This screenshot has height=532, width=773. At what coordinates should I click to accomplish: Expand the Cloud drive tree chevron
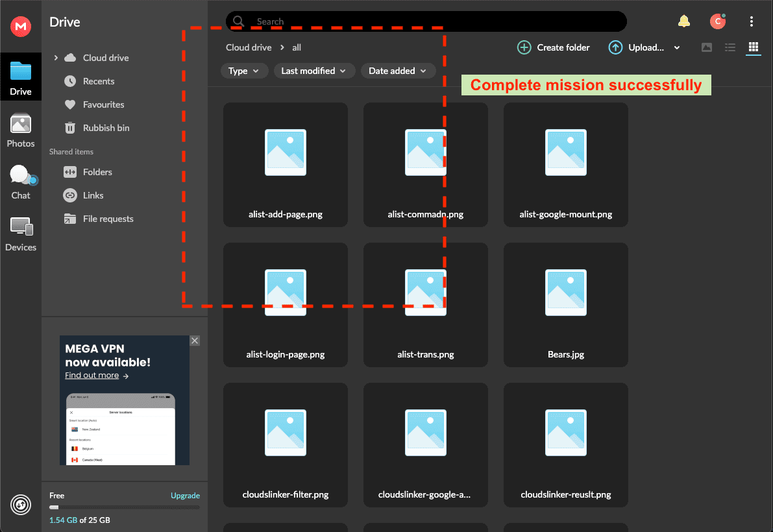pos(56,58)
